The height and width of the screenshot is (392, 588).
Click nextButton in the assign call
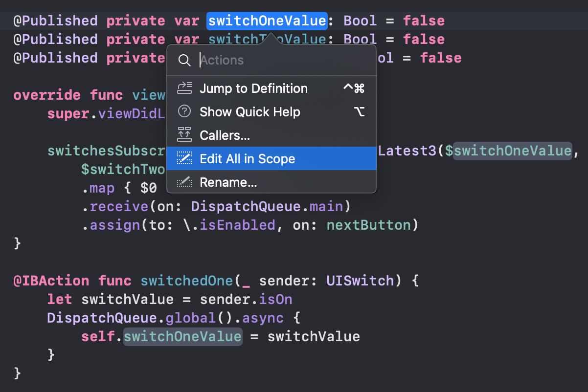click(x=369, y=225)
